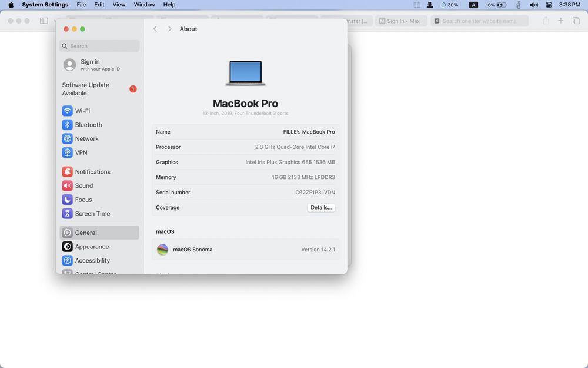Image resolution: width=588 pixels, height=368 pixels.
Task: Click processor value 2.8 GHz Quad-Core
Action: [x=295, y=147]
